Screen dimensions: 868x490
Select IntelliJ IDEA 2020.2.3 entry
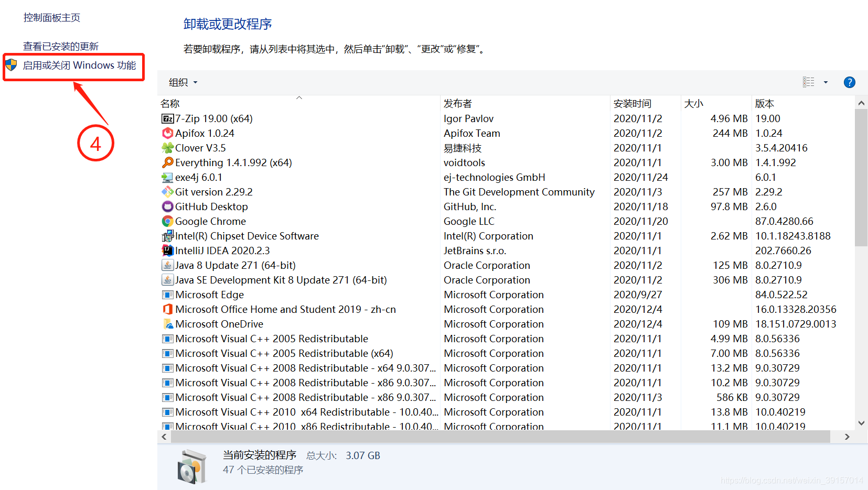[x=222, y=251]
